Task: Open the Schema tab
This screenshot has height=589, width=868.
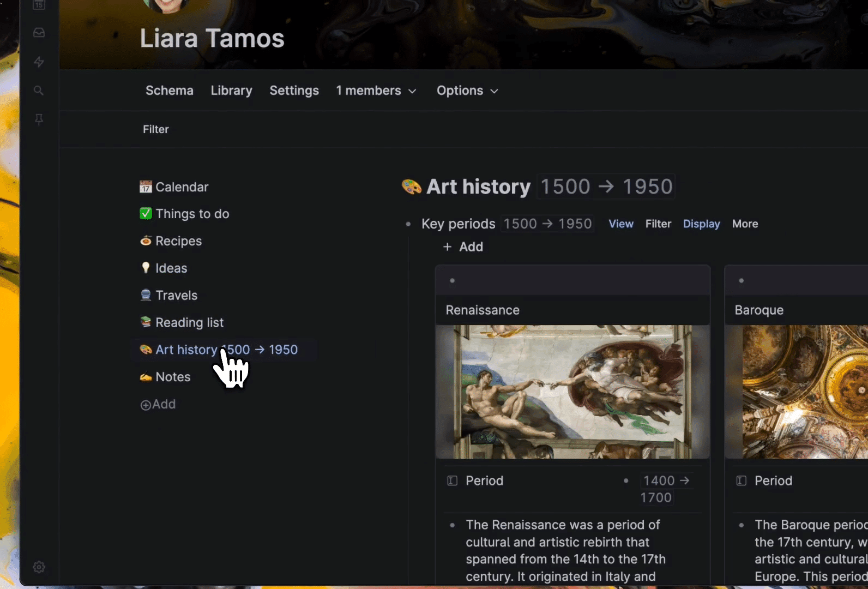Action: coord(170,91)
